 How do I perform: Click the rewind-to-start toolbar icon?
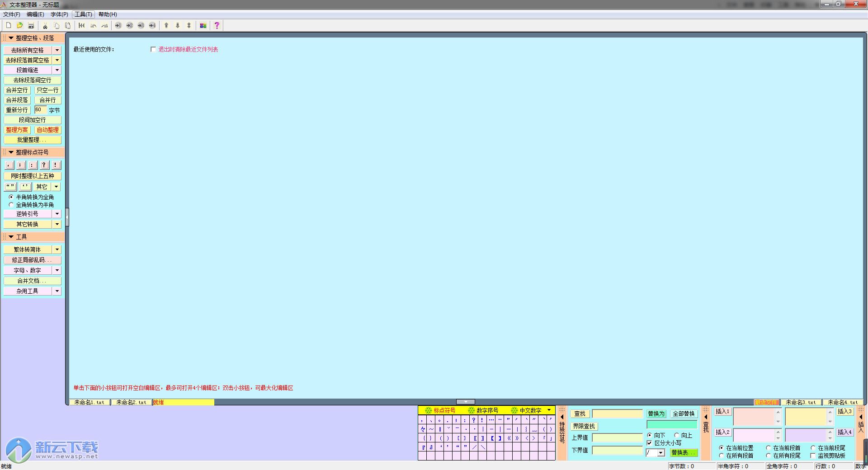pos(81,25)
